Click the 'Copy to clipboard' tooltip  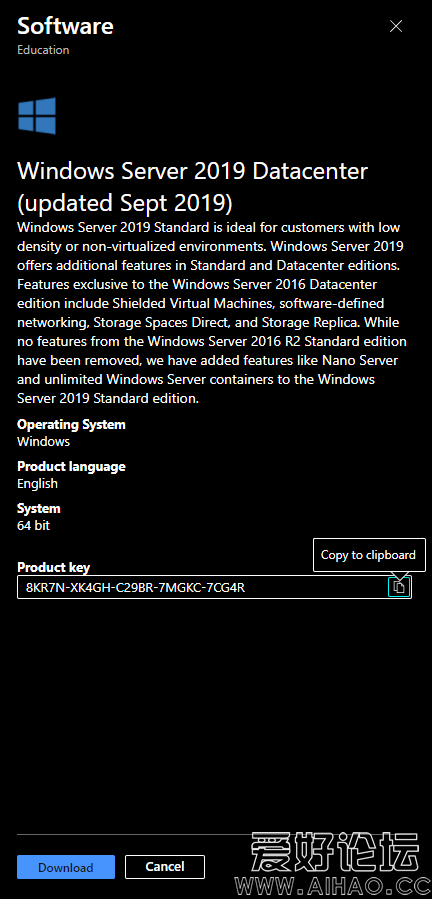[x=369, y=555]
